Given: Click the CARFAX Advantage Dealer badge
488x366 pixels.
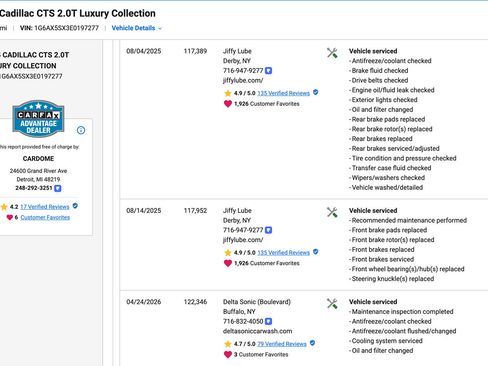Looking at the screenshot, I should [38, 119].
